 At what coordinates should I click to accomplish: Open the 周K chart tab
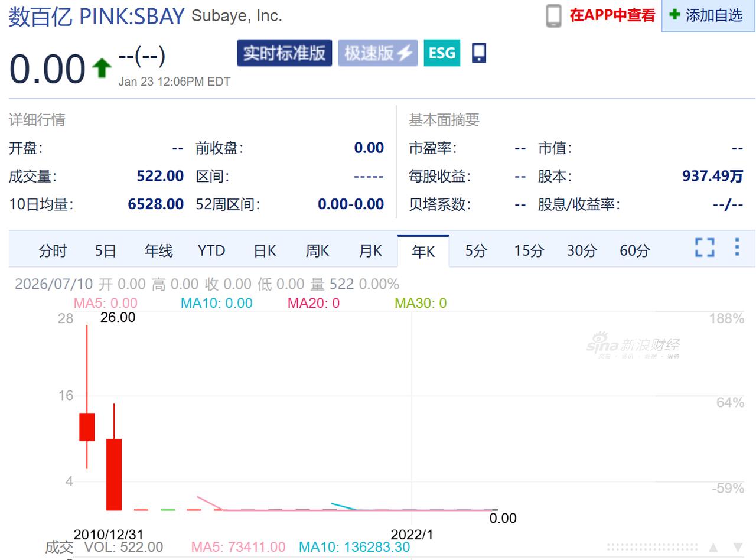(317, 250)
